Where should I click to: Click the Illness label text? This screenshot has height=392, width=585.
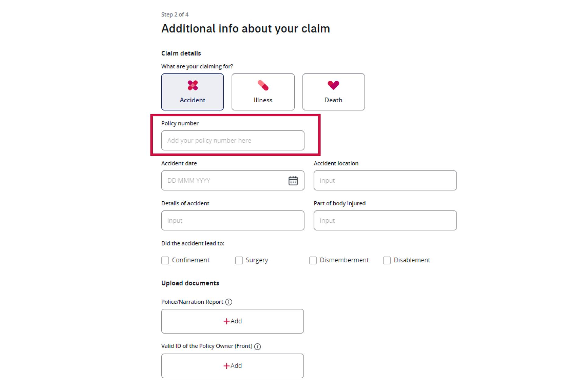click(263, 100)
